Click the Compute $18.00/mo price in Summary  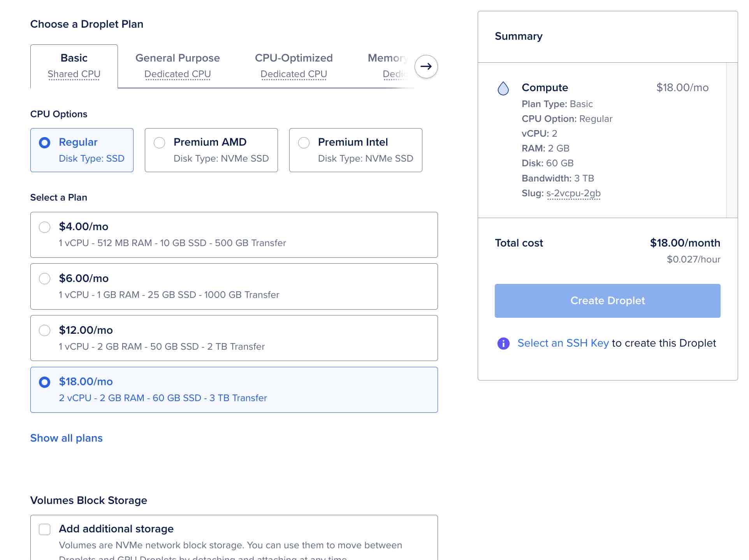coord(682,88)
